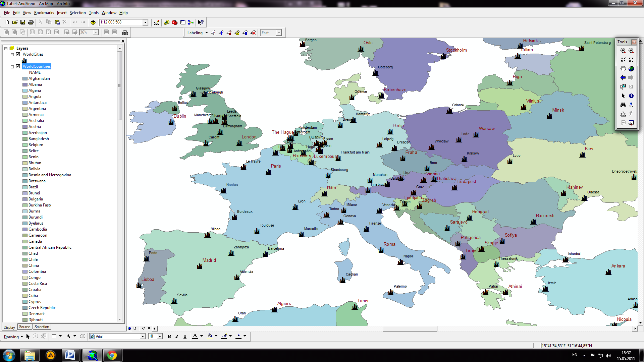The image size is (644, 362).
Task: Open Chrome from the taskbar
Action: [112, 355]
